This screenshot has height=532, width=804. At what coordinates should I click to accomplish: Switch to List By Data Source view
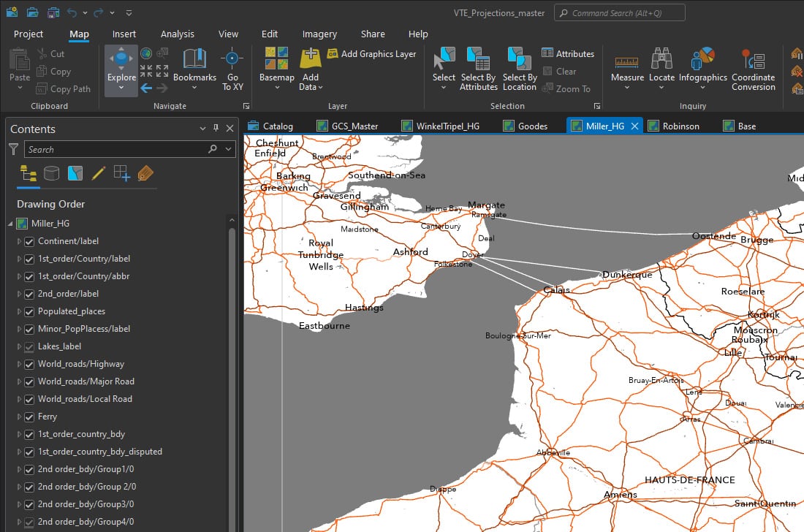pos(51,173)
